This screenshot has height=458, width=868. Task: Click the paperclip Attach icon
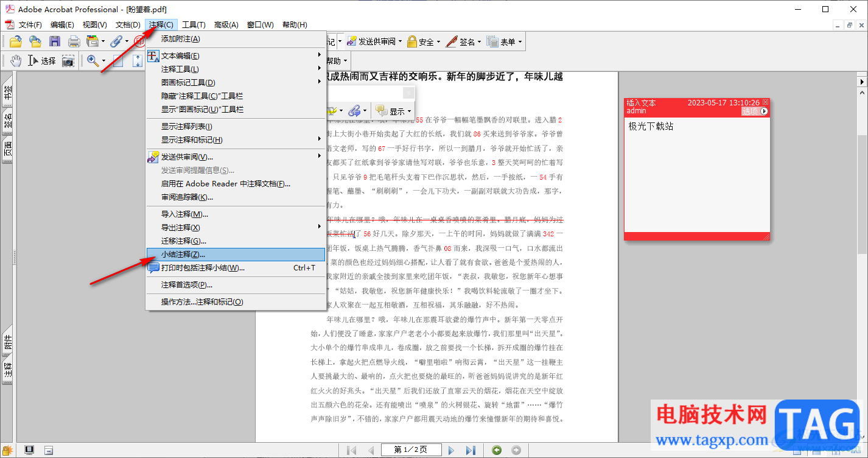(116, 41)
